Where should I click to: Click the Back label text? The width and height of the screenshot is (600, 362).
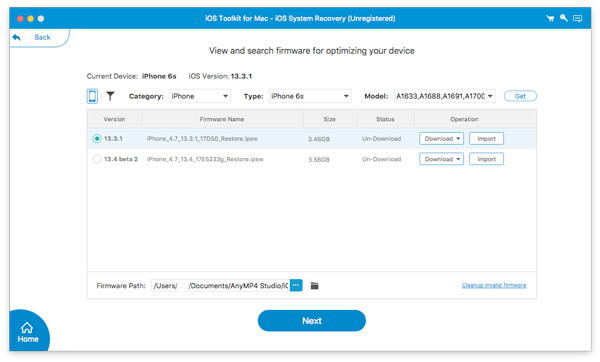[x=42, y=37]
